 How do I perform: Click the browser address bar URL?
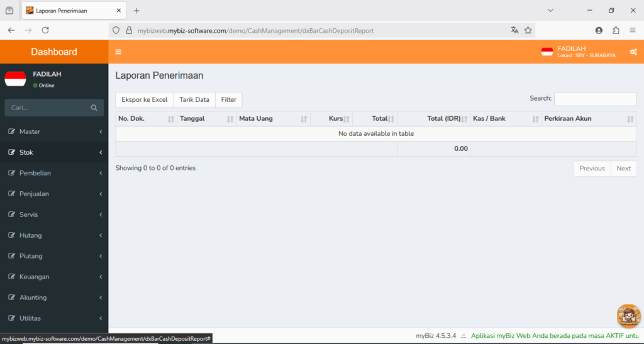tap(255, 31)
